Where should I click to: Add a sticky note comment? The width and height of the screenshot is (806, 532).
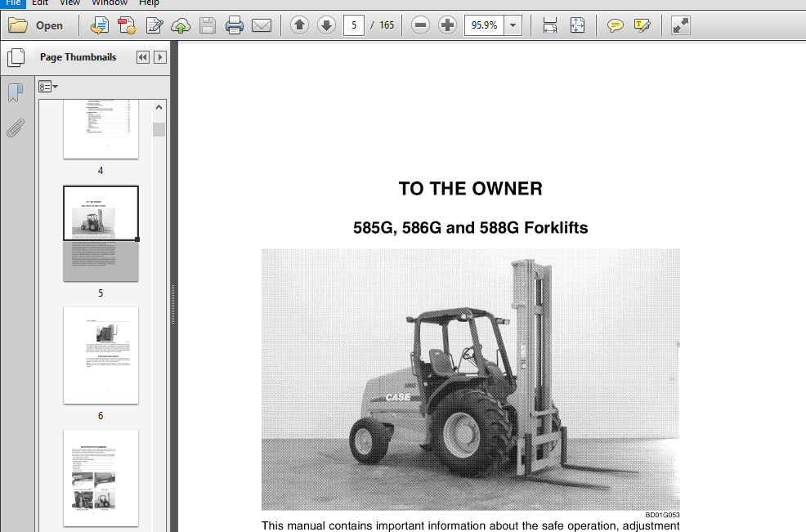[x=615, y=25]
